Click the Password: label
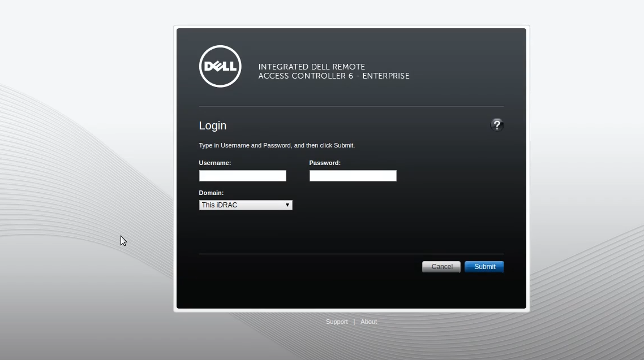The image size is (644, 360). pyautogui.click(x=325, y=163)
